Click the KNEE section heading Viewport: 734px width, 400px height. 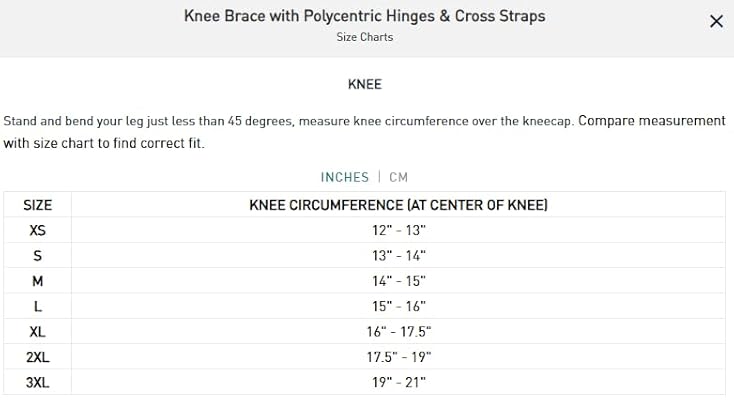pos(365,85)
